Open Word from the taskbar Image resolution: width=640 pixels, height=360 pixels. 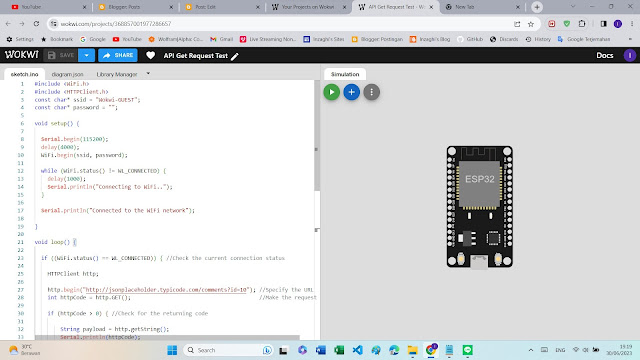[320, 350]
